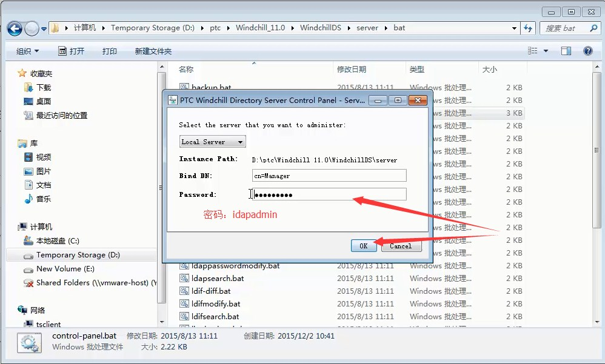Click the Bind DN input field
605x364 pixels.
coord(329,176)
